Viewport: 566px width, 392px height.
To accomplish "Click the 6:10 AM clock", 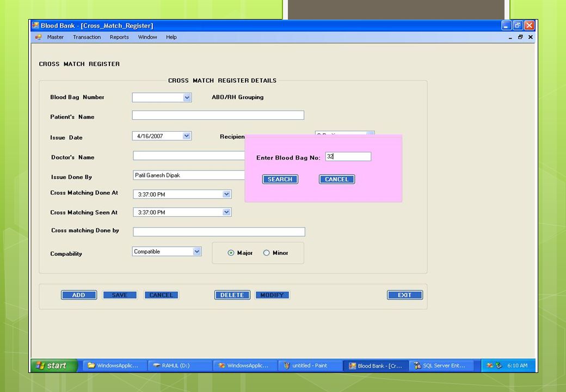I will coord(517,366).
